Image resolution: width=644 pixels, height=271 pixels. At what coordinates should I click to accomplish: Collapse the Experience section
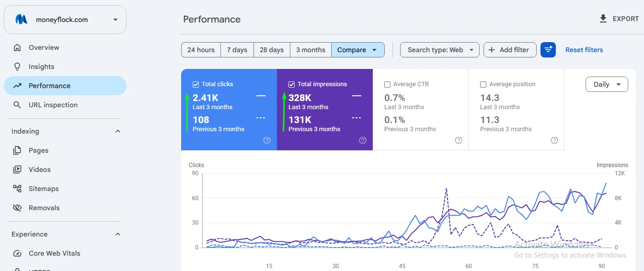(118, 234)
